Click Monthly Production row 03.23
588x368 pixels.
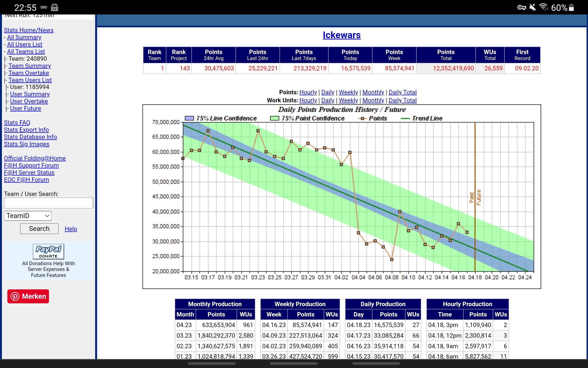coord(215,336)
